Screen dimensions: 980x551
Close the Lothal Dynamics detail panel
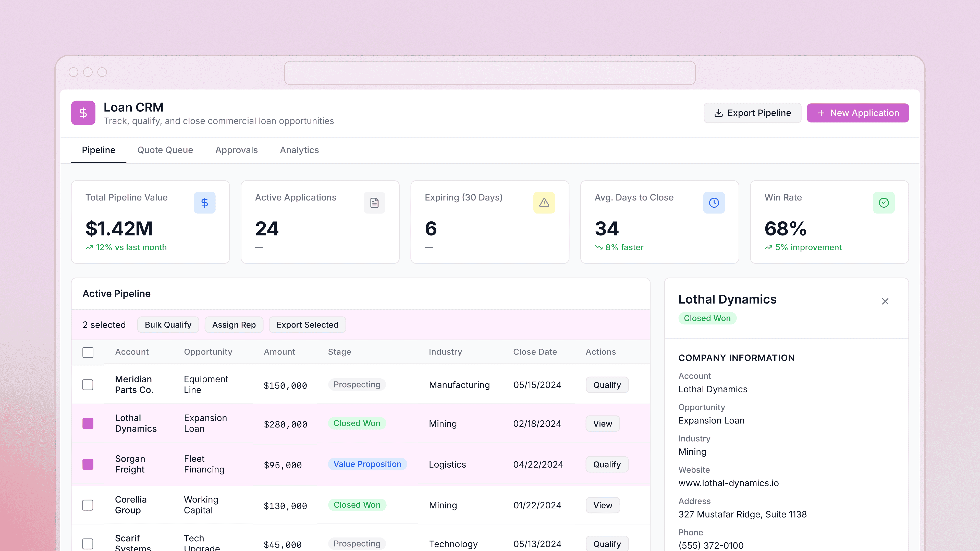[885, 302]
